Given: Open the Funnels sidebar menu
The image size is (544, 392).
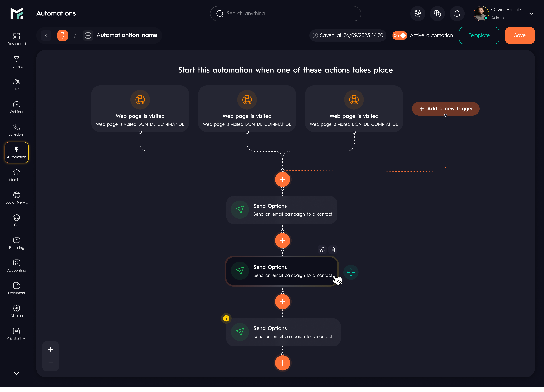Looking at the screenshot, I should [x=17, y=62].
